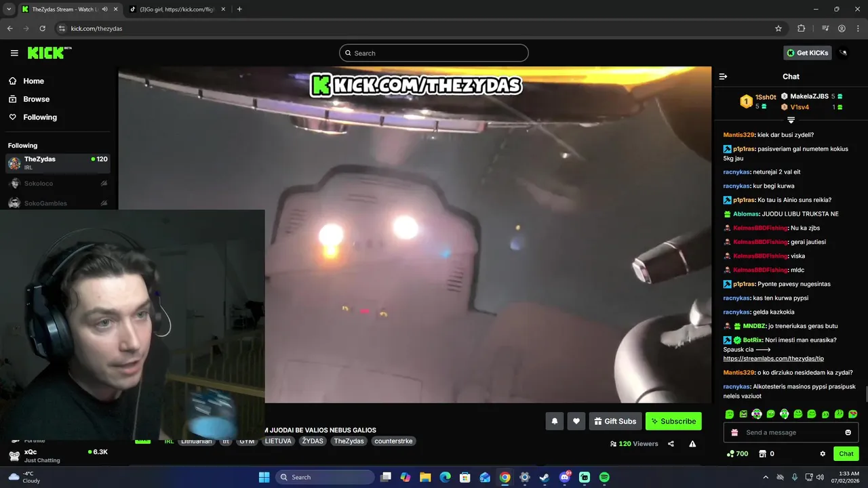Image resolution: width=868 pixels, height=488 pixels.
Task: Bookmark this page star
Action: click(778, 28)
